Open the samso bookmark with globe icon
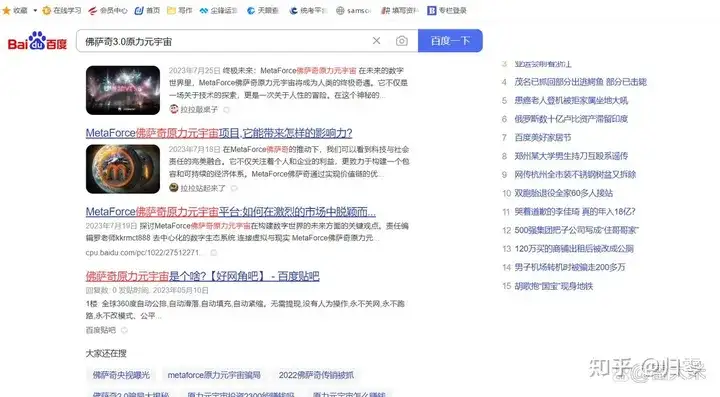 tap(353, 11)
